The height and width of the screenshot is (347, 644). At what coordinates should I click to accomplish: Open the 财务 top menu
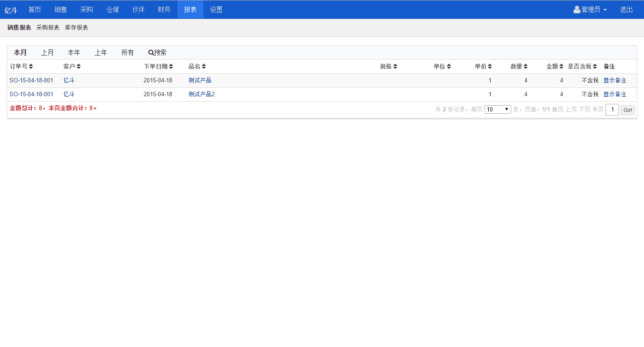(164, 9)
